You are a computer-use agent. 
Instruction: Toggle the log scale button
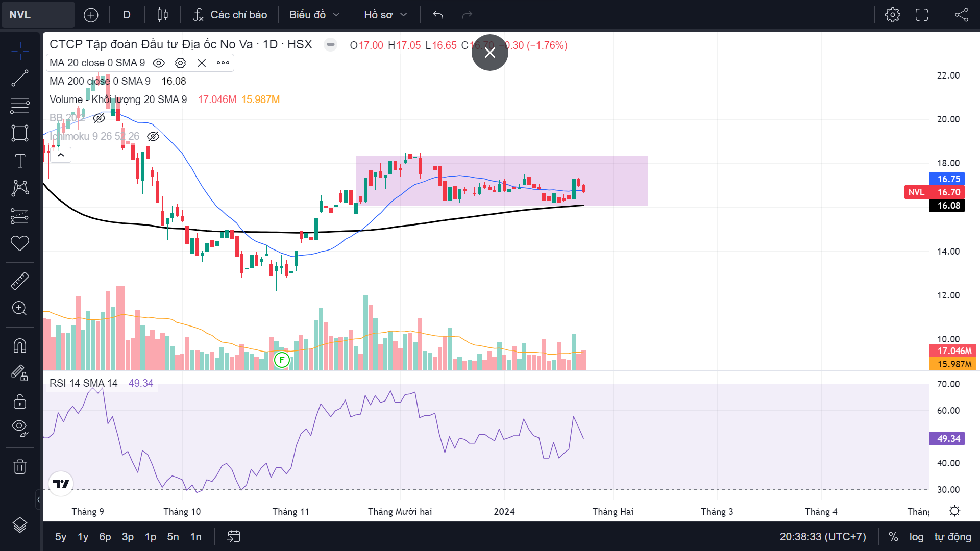tap(916, 536)
